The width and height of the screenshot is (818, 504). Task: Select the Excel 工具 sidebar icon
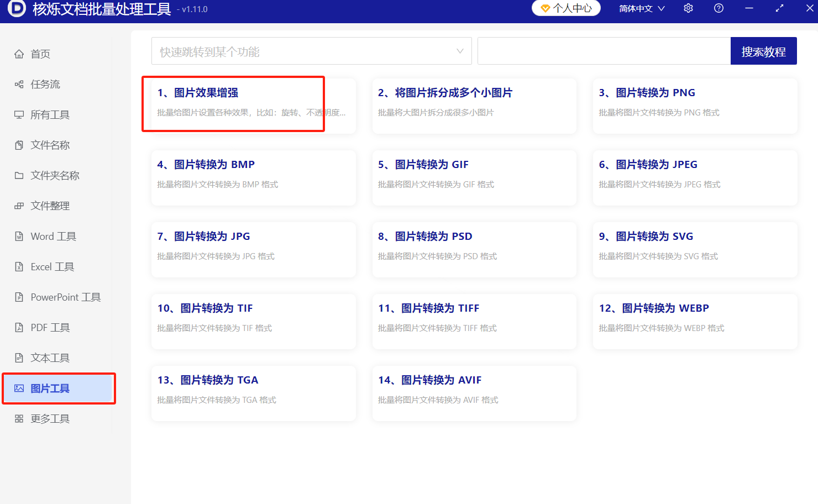[x=19, y=266]
